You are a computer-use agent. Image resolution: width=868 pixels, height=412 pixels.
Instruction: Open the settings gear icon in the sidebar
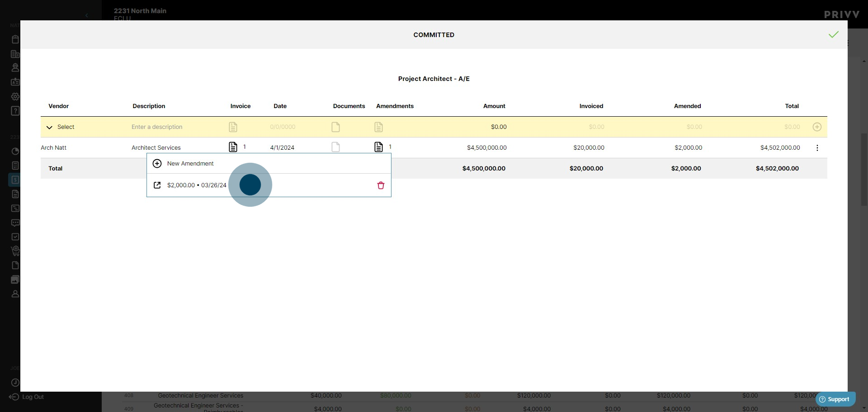(x=15, y=96)
